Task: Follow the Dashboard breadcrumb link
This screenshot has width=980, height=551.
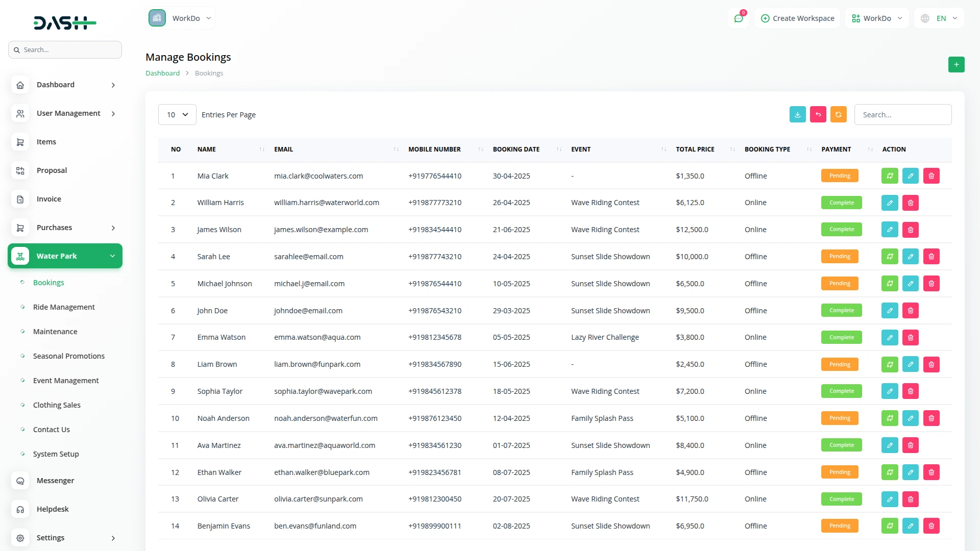Action: coord(162,73)
